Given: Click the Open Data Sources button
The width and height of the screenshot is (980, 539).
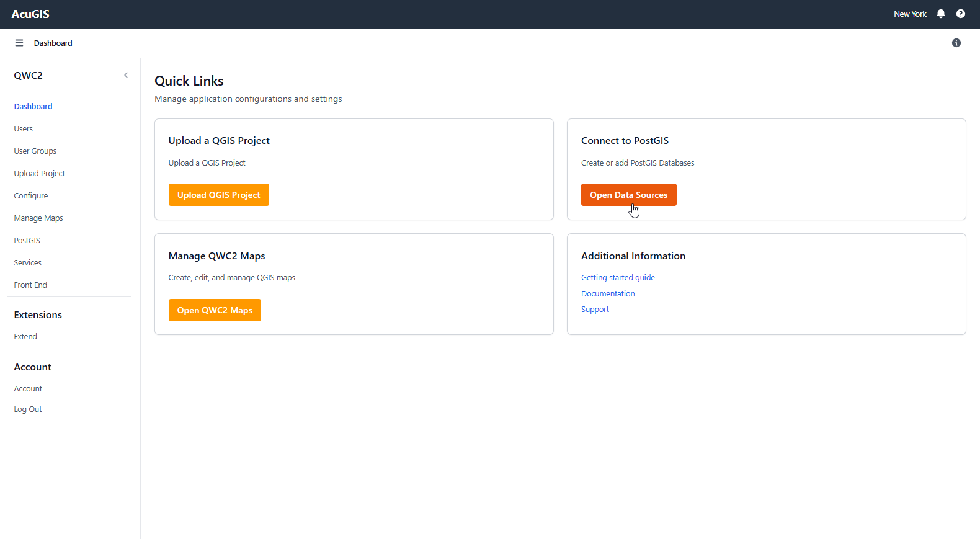Looking at the screenshot, I should pos(628,195).
